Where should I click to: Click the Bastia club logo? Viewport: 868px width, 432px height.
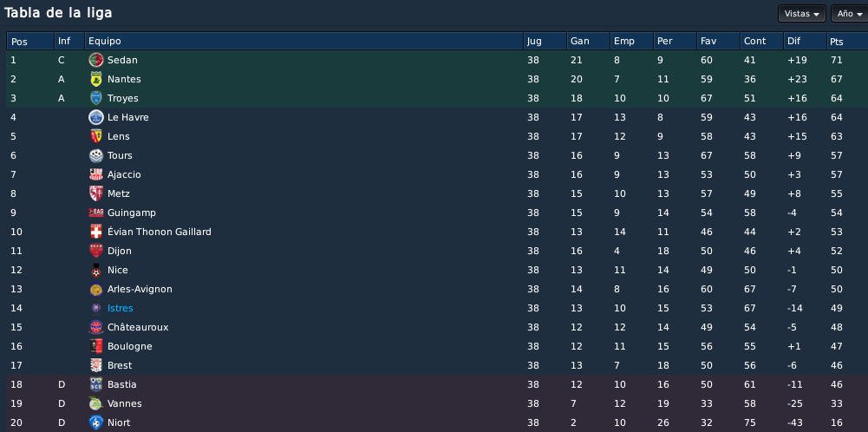(x=96, y=384)
